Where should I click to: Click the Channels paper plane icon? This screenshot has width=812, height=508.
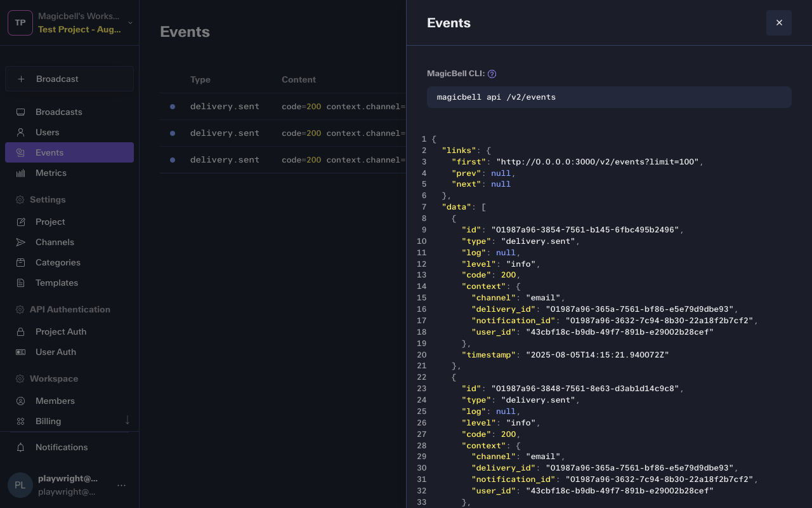coord(20,242)
